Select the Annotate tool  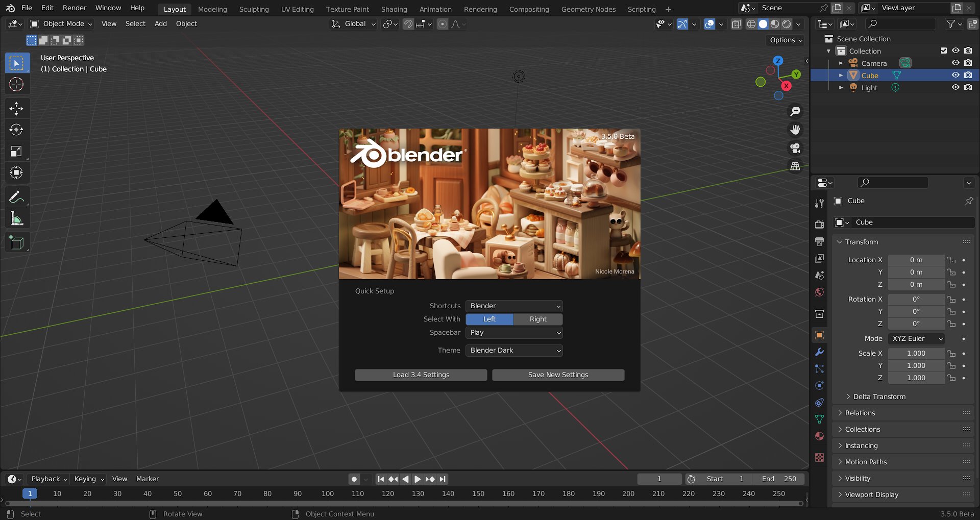(17, 197)
